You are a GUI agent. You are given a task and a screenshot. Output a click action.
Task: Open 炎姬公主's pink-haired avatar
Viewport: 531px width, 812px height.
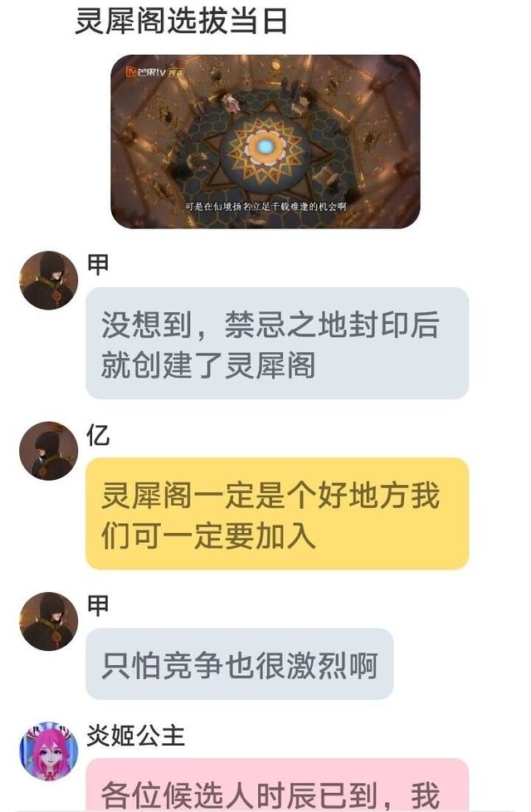[x=49, y=751]
